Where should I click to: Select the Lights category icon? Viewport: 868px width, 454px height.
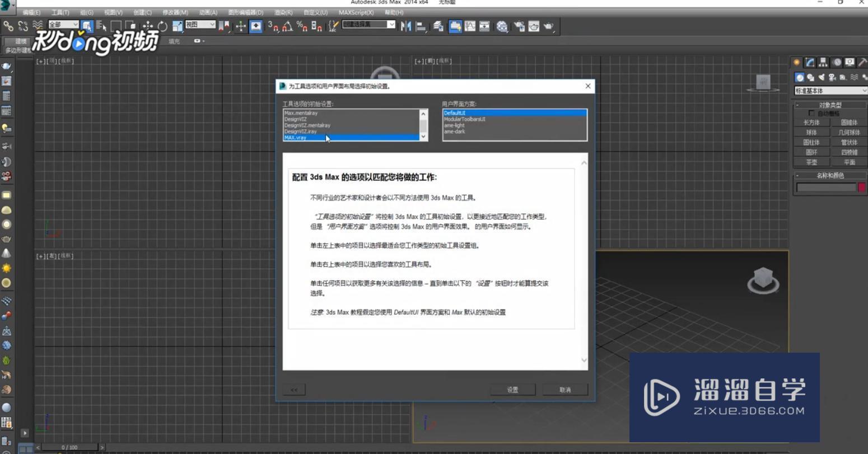[x=821, y=77]
